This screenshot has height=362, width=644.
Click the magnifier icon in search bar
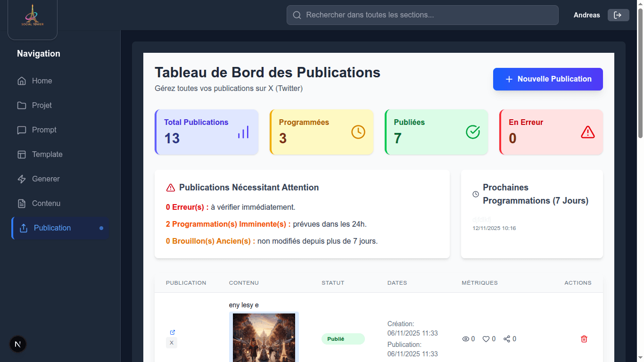[x=297, y=15]
